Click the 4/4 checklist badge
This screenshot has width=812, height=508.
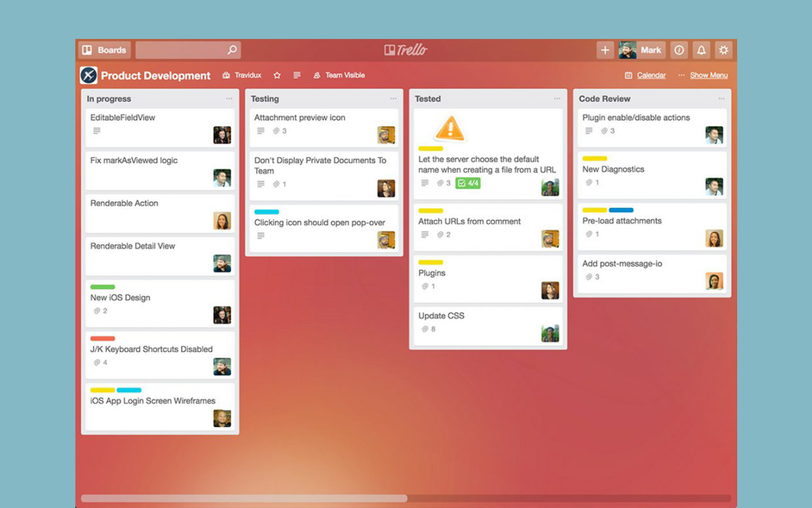click(x=468, y=183)
